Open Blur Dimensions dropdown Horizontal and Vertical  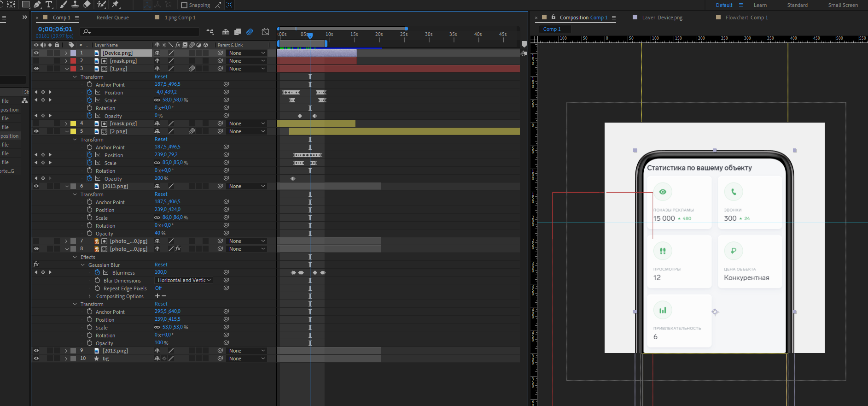tap(184, 280)
